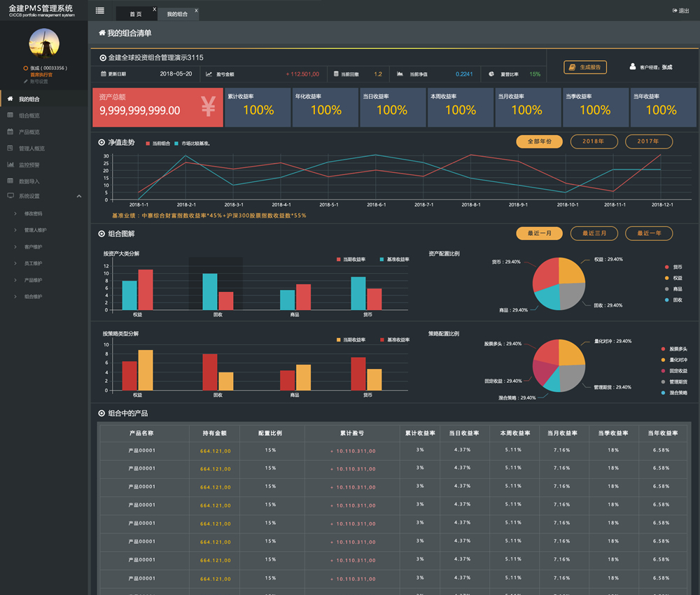Image resolution: width=700 pixels, height=595 pixels.
Task: Select the 2018年 filter button
Action: click(x=593, y=141)
